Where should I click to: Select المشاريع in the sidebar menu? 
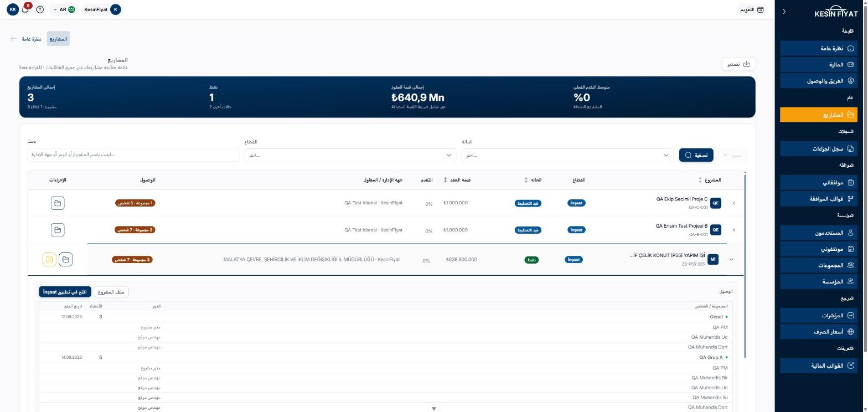[819, 115]
